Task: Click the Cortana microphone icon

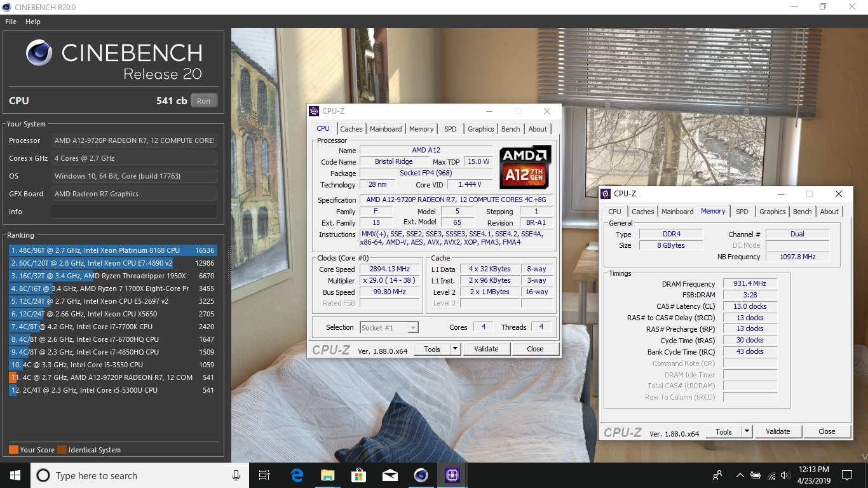Action: pyautogui.click(x=236, y=475)
